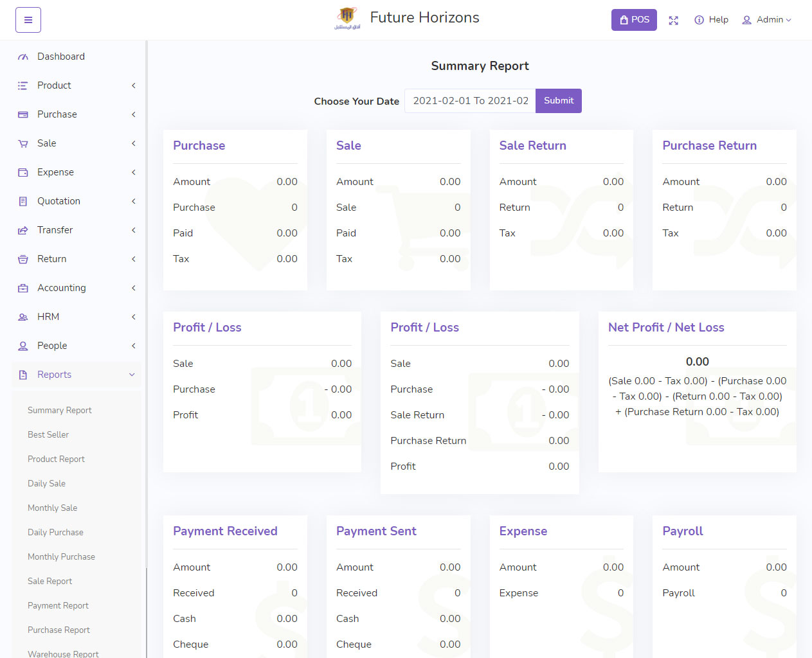Click the Future Horizons logo

click(x=347, y=18)
